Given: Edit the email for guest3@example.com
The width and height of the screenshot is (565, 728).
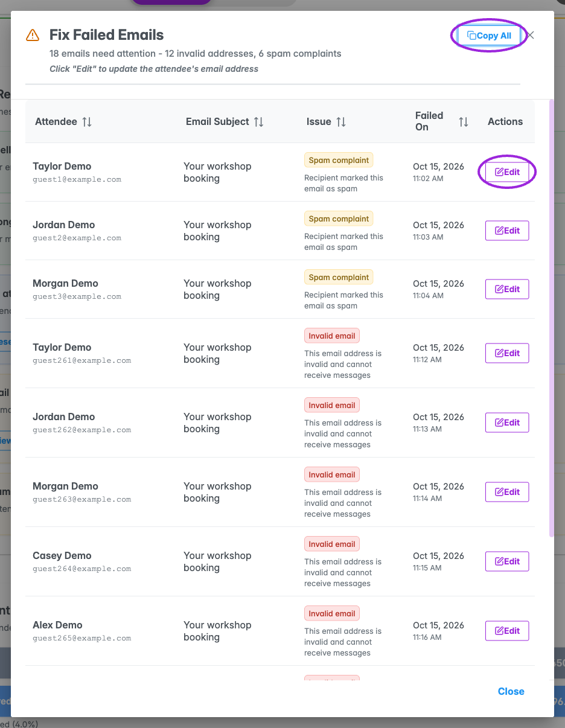Looking at the screenshot, I should (x=507, y=289).
